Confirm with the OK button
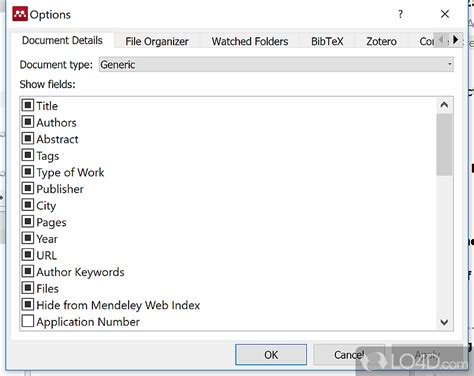This screenshot has width=474, height=376. pyautogui.click(x=271, y=355)
